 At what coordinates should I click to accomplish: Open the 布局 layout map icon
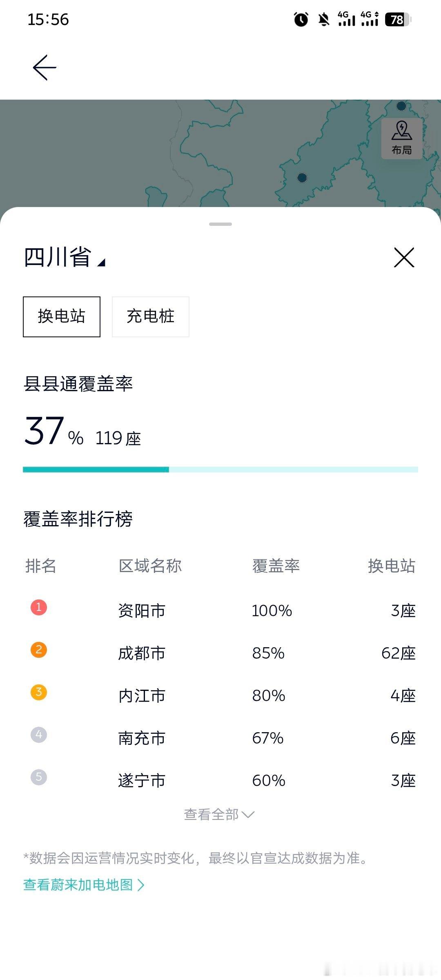click(x=402, y=138)
